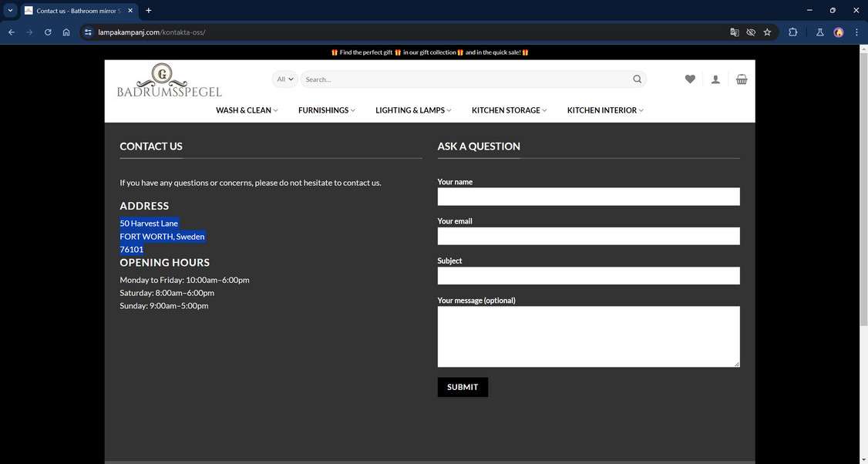Click the wishlist heart icon
868x464 pixels.
(690, 79)
